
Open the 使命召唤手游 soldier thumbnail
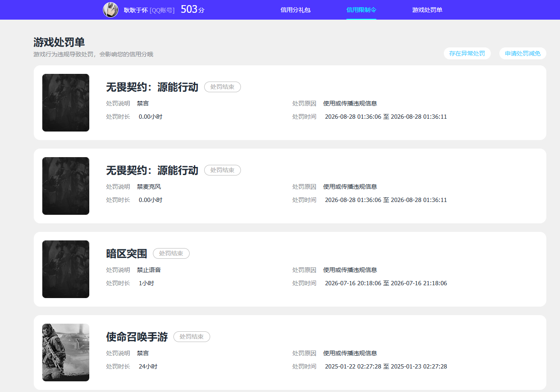tap(66, 352)
